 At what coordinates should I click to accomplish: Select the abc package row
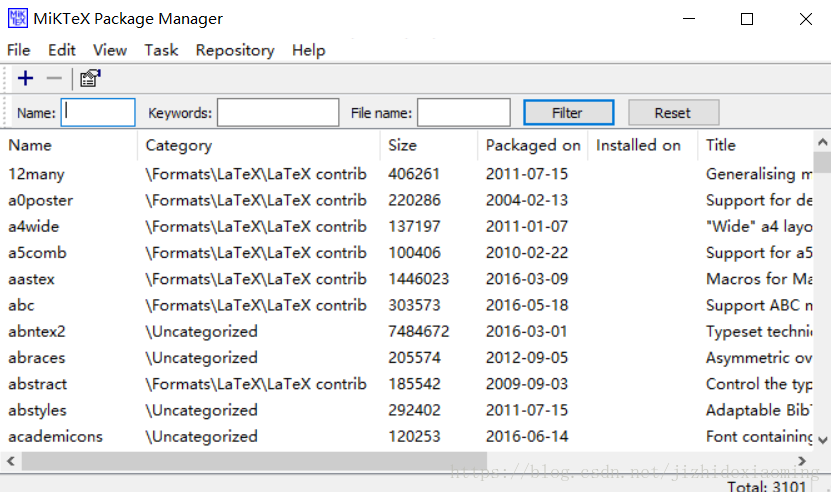[x=406, y=305]
